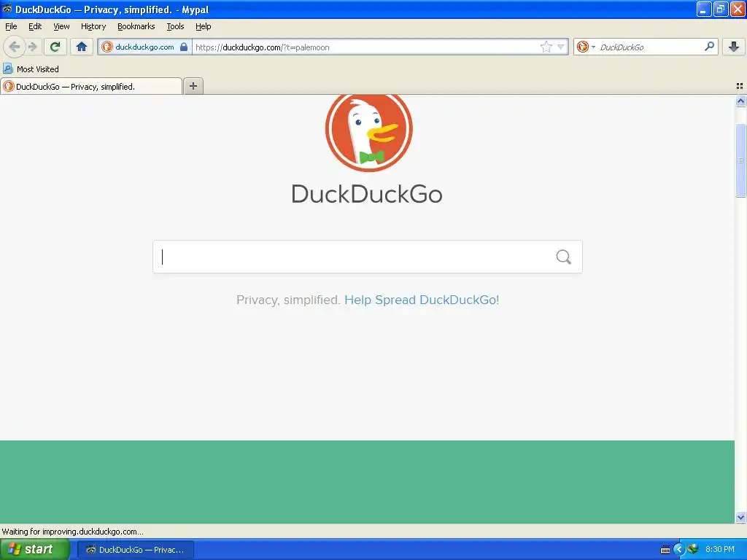Click the toolbar search magnifier icon

click(x=709, y=46)
